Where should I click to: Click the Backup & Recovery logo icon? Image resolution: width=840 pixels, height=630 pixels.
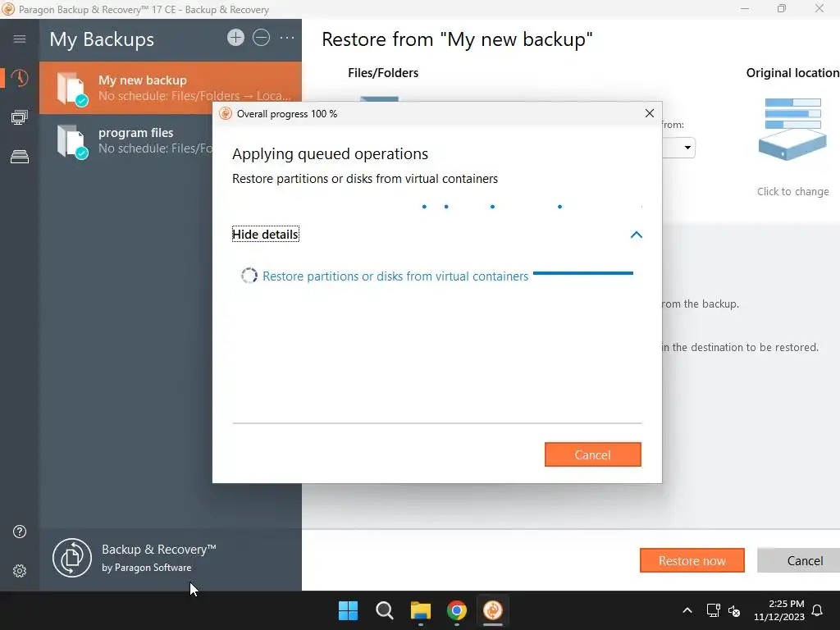coord(72,558)
